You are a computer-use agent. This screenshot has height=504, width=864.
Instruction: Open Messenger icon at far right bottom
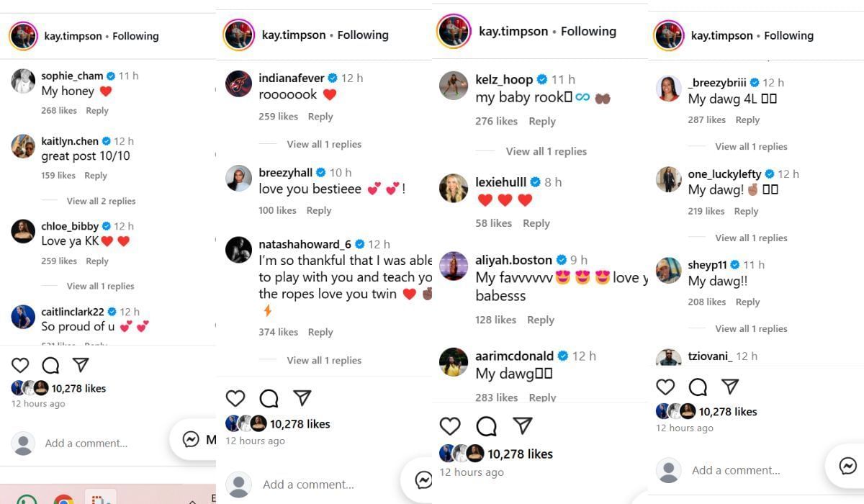pos(848,466)
